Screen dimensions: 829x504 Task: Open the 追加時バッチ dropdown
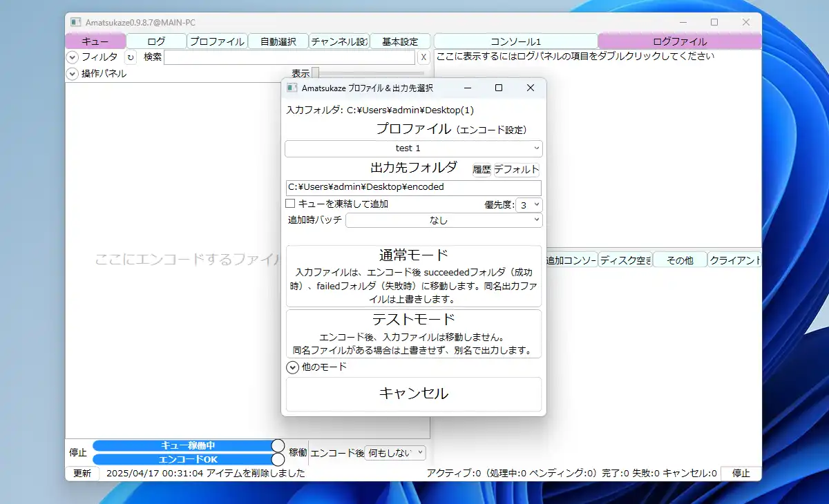(444, 220)
